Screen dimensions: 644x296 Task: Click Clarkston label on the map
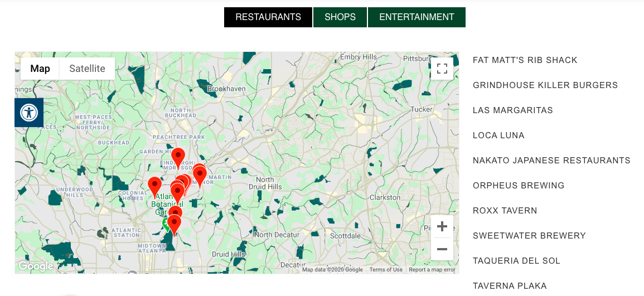[385, 197]
